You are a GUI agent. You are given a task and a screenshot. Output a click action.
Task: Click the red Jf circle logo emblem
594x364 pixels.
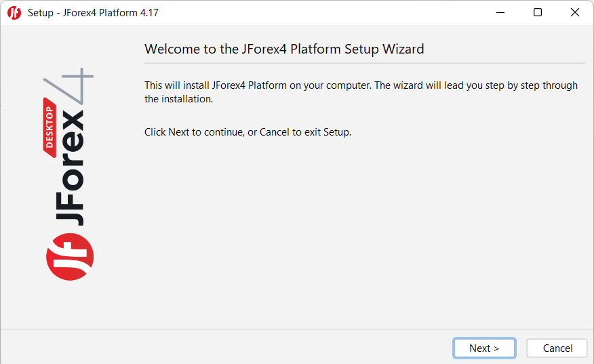[x=70, y=256]
